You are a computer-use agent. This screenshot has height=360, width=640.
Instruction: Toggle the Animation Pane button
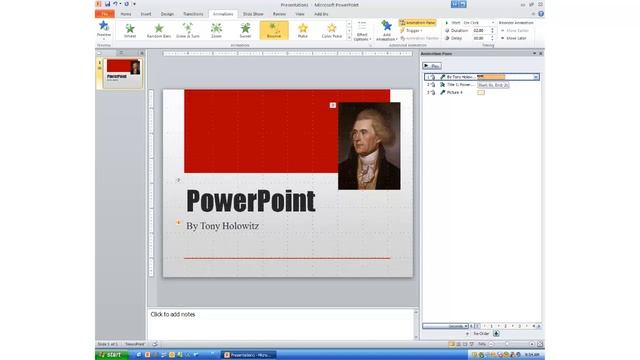pyautogui.click(x=418, y=23)
